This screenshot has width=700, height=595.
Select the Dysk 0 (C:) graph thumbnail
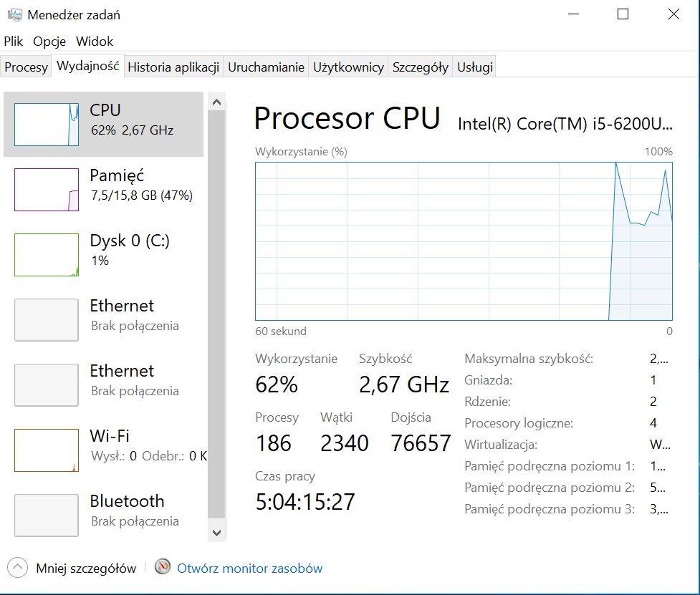click(47, 255)
